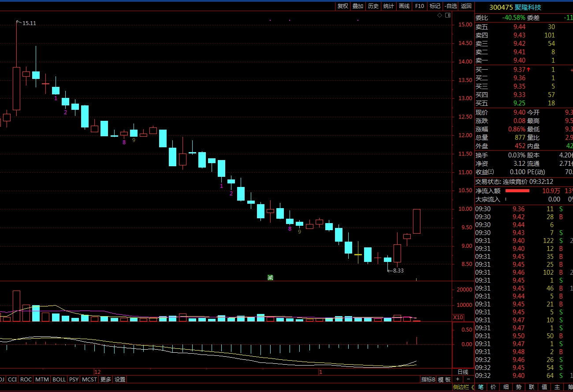Click the stock title 300475 聚隆科技
Viewport: 573px width, 392px height.
tap(515, 7)
